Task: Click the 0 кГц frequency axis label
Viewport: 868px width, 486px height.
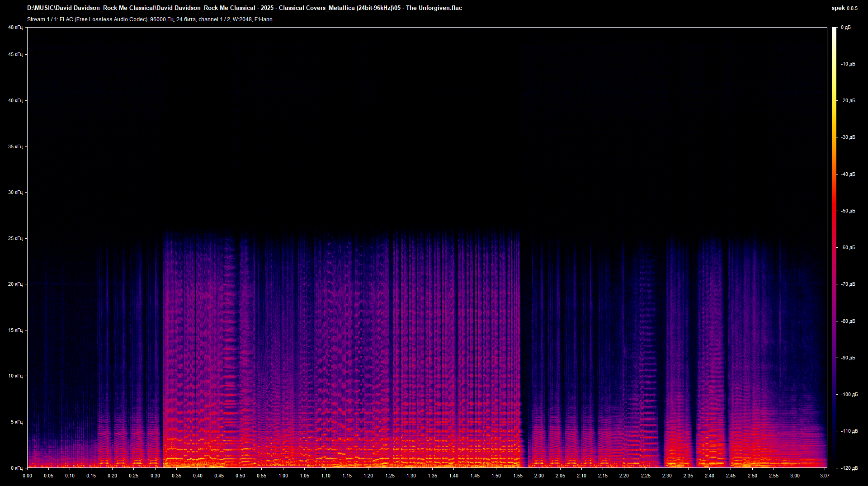Action: (17, 468)
